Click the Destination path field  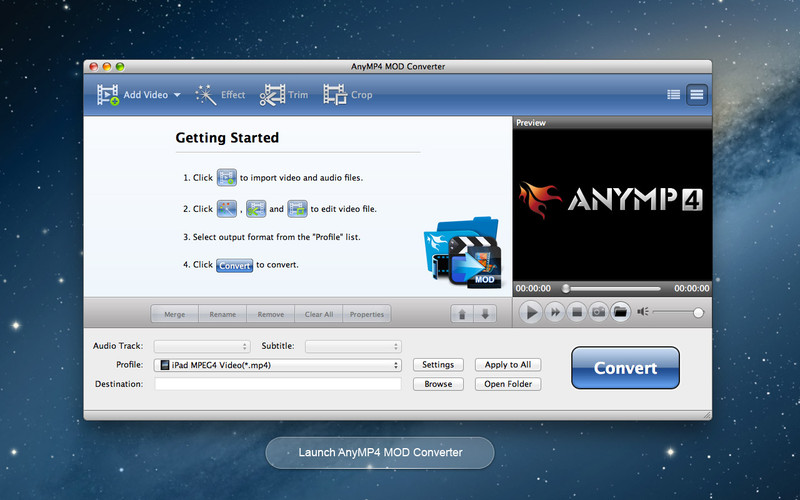tap(278, 384)
